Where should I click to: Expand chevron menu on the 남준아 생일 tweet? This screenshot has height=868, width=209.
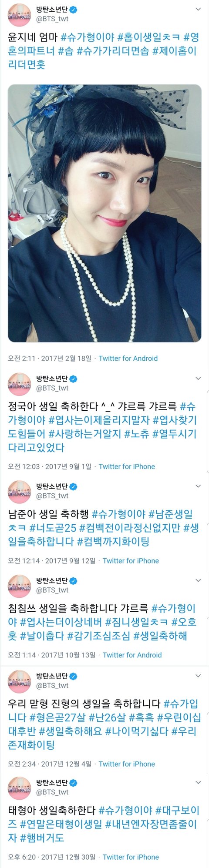pyautogui.click(x=198, y=486)
